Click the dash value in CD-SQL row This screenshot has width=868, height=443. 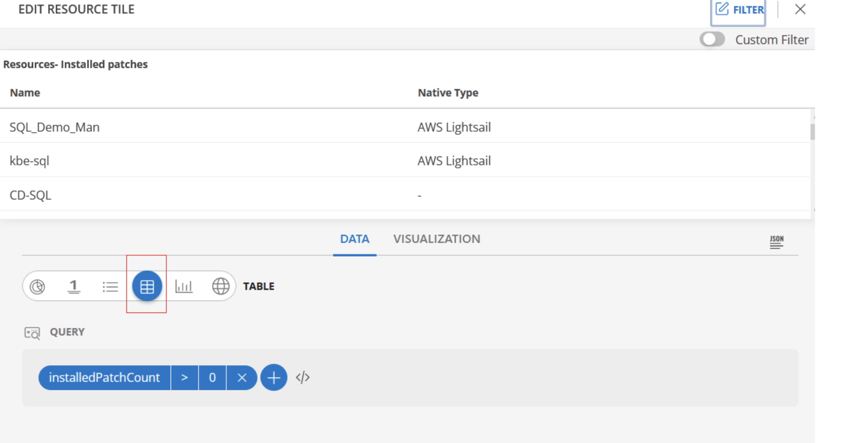pyautogui.click(x=419, y=195)
